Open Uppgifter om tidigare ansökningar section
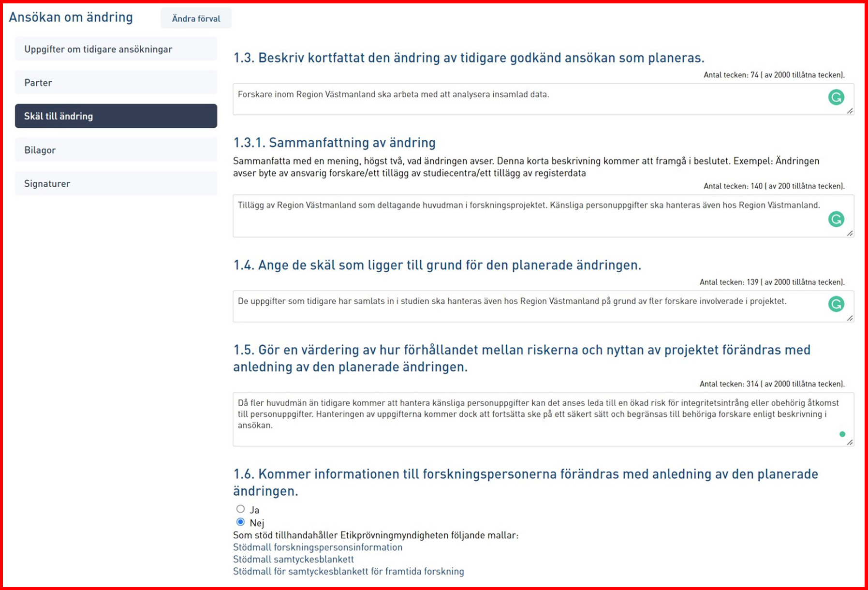This screenshot has height=590, width=868. coord(116,49)
